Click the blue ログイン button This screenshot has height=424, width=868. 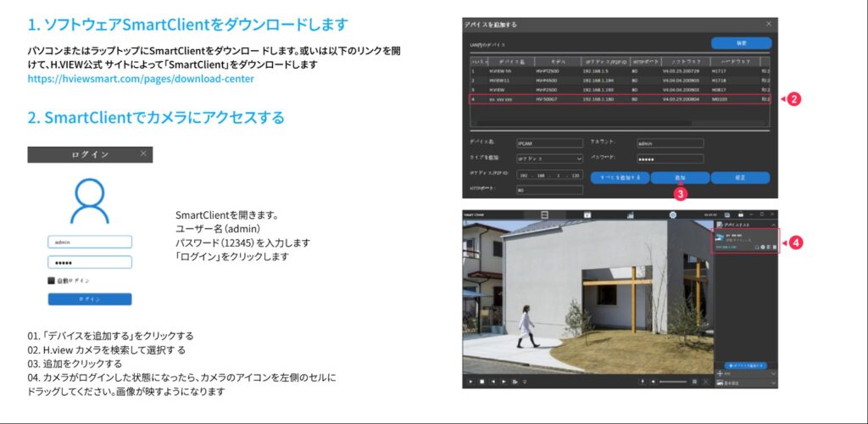(x=89, y=299)
